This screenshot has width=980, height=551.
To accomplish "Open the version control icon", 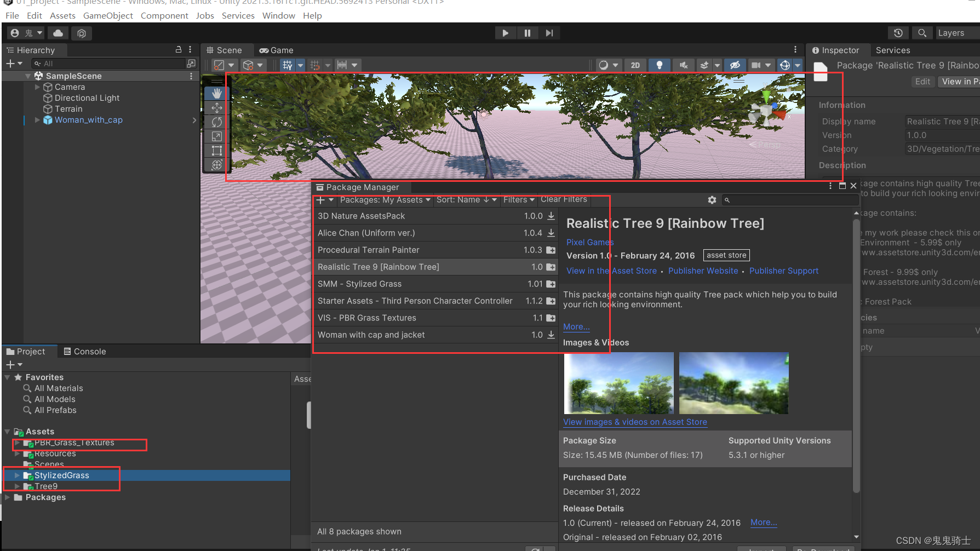I will (x=82, y=33).
